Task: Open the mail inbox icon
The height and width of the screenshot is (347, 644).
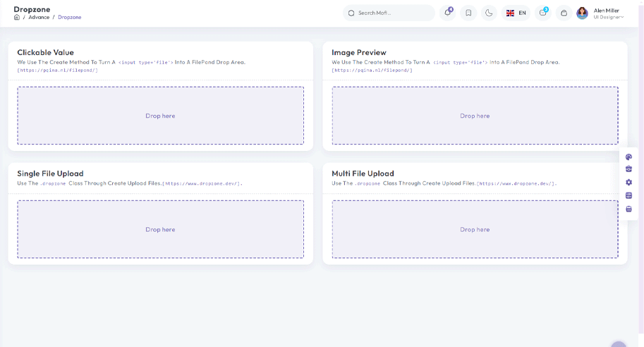Action: coord(542,13)
